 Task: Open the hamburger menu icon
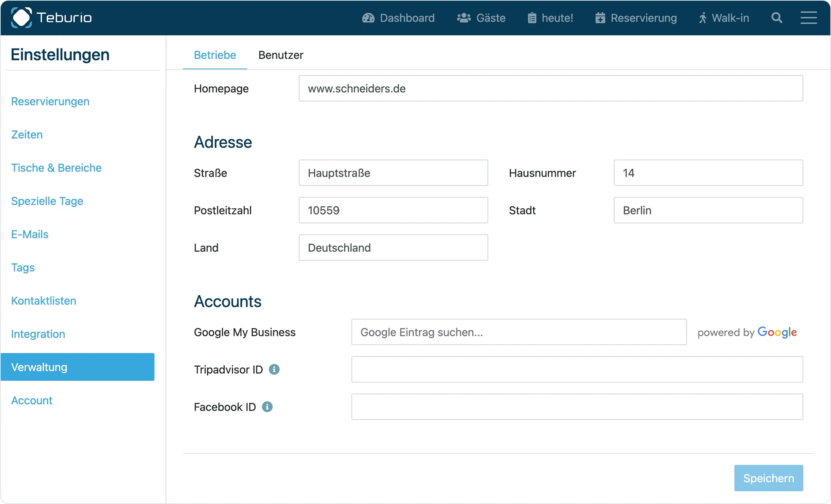click(x=809, y=17)
